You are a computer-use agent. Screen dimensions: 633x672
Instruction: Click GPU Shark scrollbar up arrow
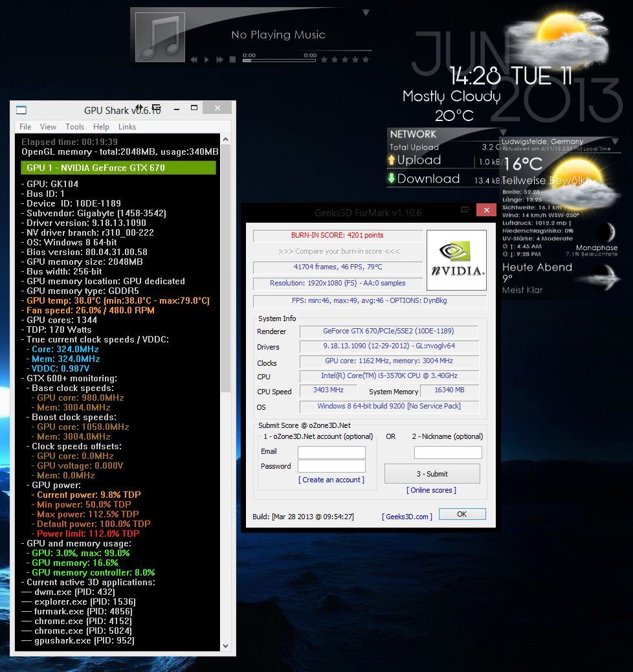click(x=226, y=140)
